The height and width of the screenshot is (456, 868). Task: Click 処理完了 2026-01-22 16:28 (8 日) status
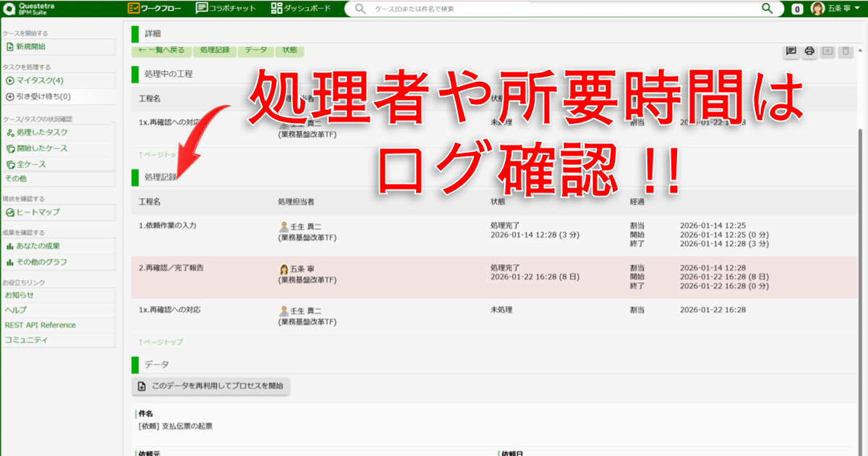click(x=535, y=272)
